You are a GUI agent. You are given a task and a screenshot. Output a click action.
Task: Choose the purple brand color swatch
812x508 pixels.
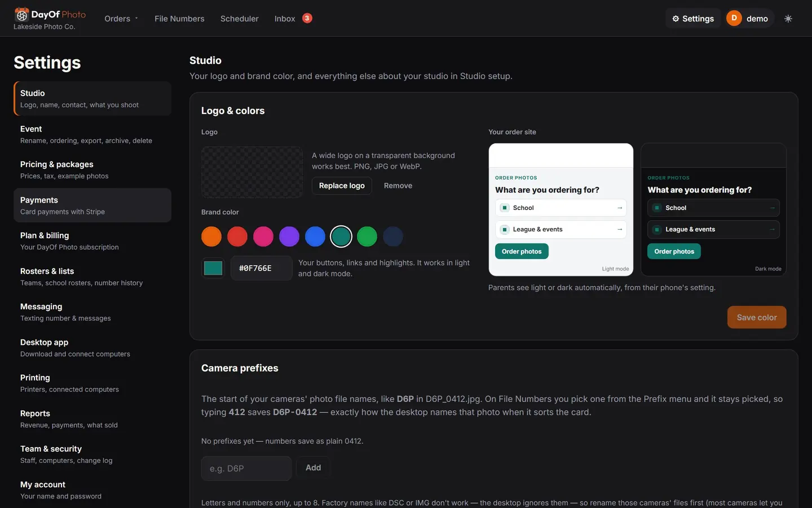click(x=289, y=237)
